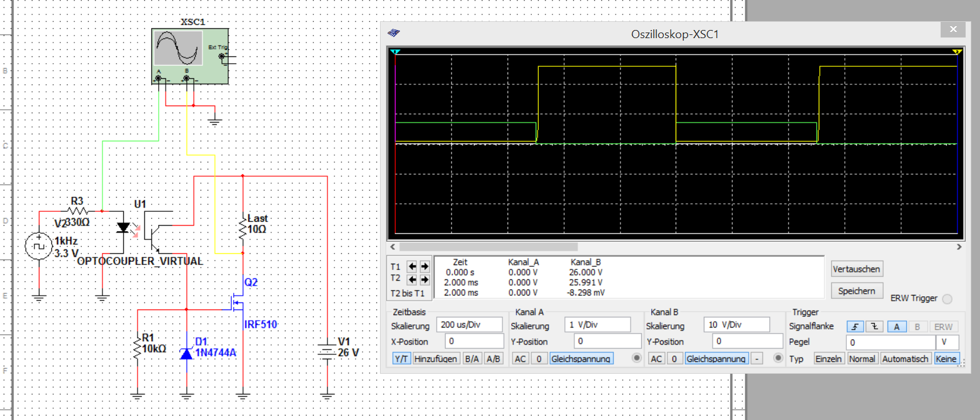Select falling edge trigger Signalflanke button

875,326
